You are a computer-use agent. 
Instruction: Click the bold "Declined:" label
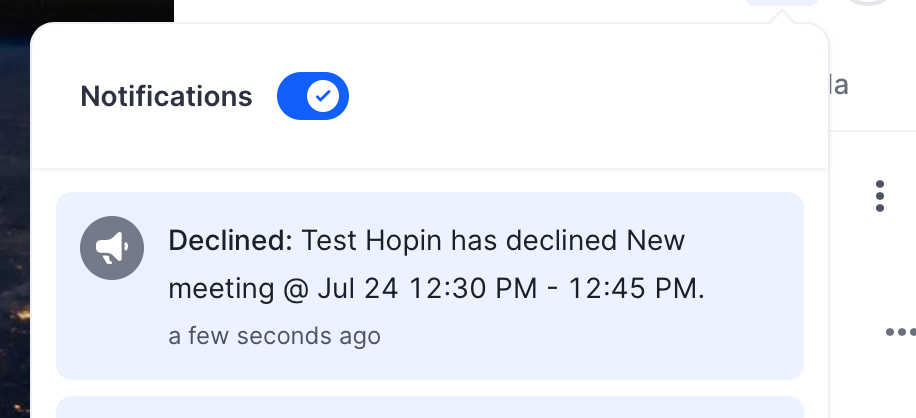(231, 241)
